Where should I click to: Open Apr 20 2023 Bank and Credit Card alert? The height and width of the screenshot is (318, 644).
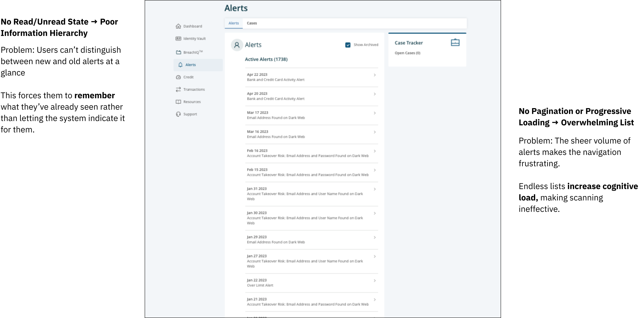pos(275,97)
